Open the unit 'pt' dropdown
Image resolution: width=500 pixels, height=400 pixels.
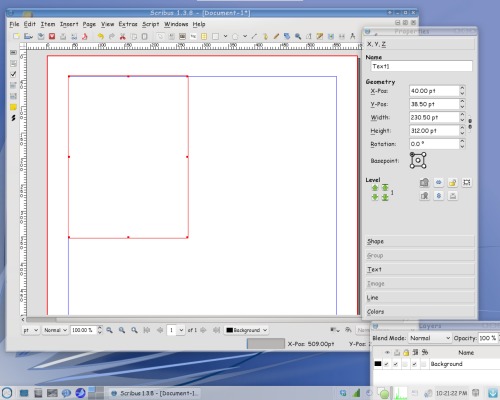point(30,330)
